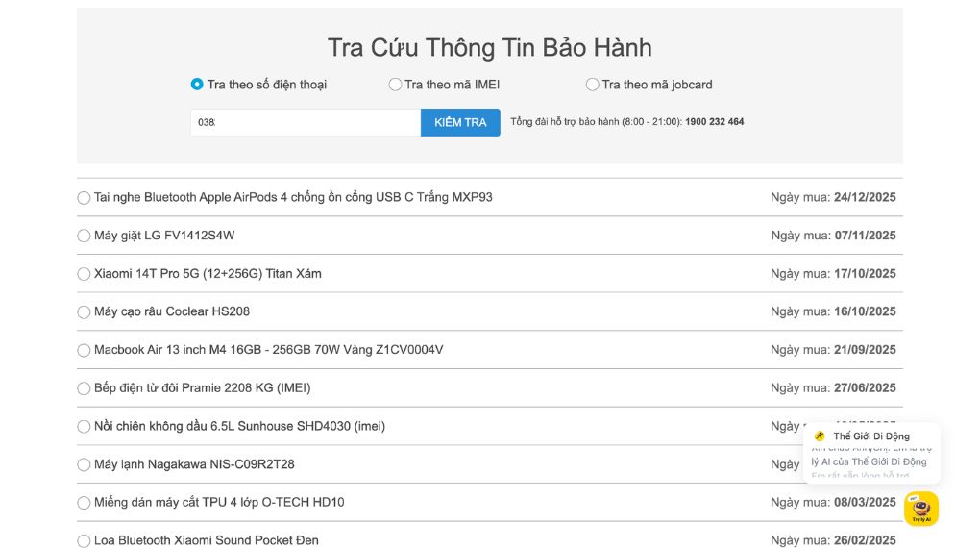The width and height of the screenshot is (980, 548).
Task: Select 'Tra theo mã jobcard' radio option
Action: (x=592, y=84)
